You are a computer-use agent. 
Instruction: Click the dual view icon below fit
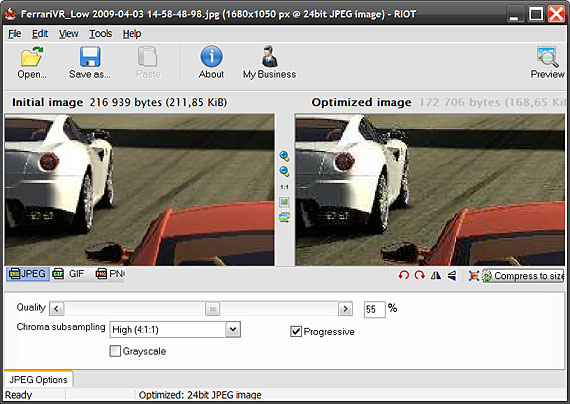tap(284, 217)
